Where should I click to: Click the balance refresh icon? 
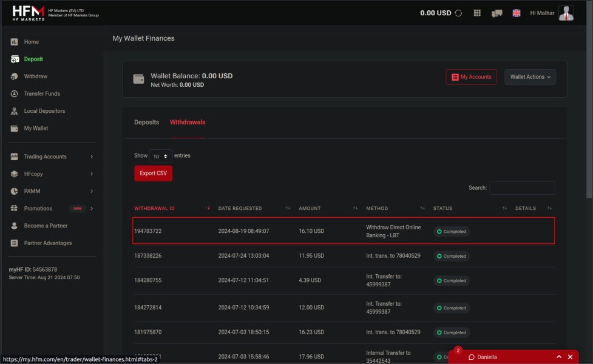point(458,13)
